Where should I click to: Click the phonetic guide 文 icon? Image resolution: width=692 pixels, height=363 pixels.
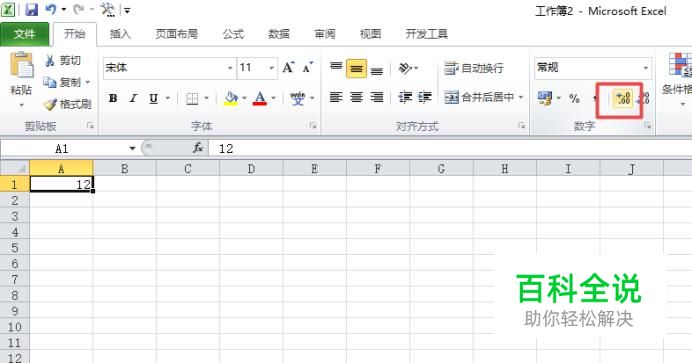point(297,98)
